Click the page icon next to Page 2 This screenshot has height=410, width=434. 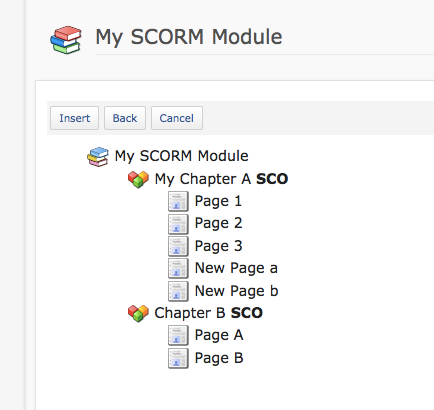point(178,224)
